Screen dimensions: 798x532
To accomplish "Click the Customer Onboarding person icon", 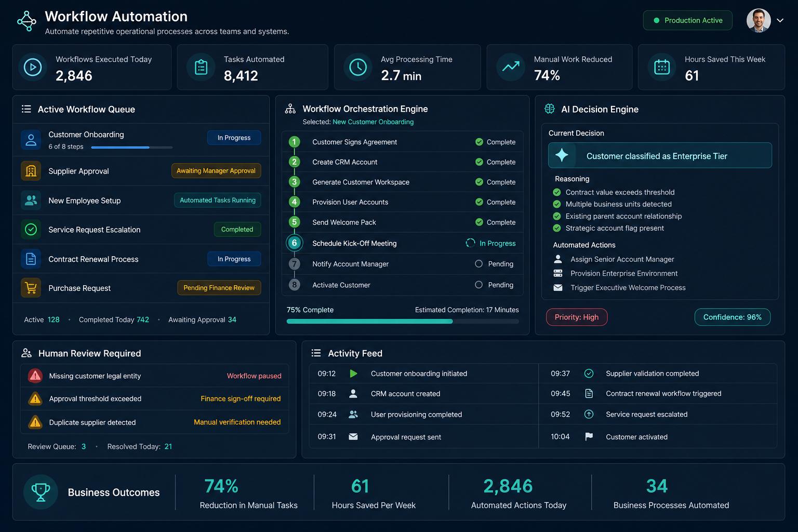I will [31, 140].
